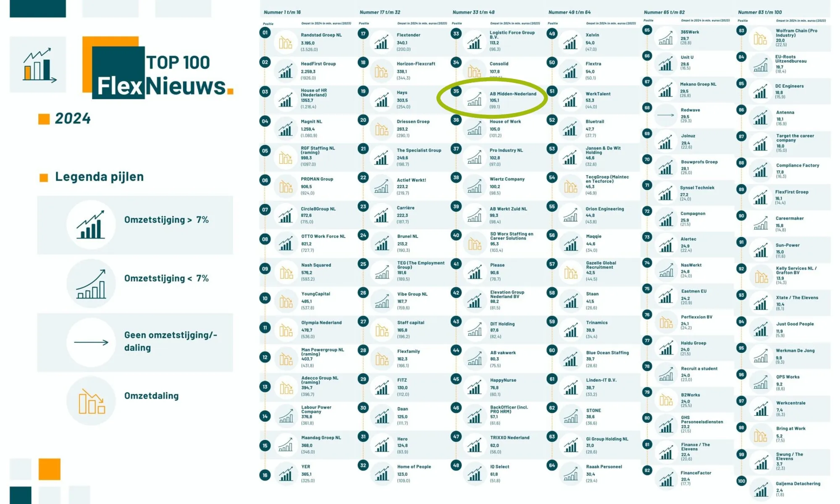Click the Legenda pijlen heading

(x=100, y=177)
